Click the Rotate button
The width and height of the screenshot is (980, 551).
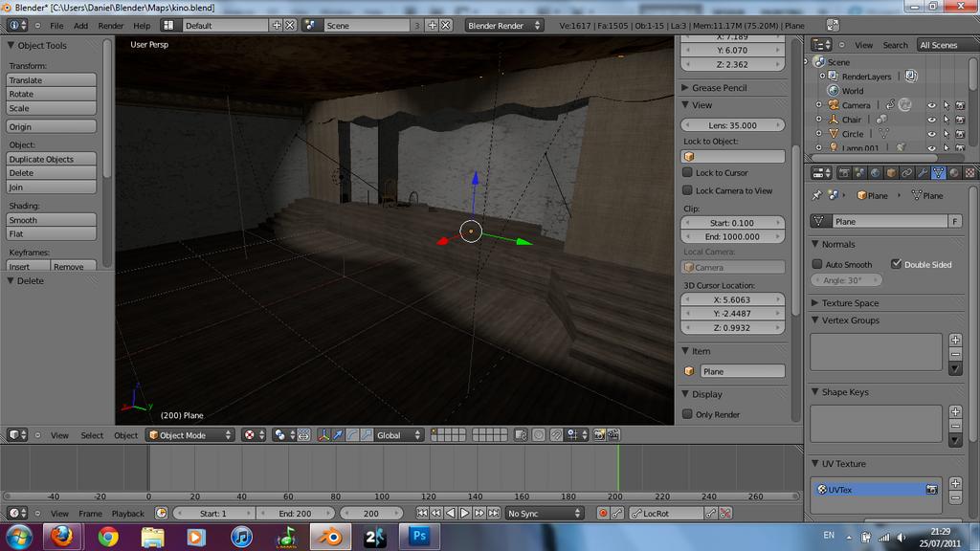(x=52, y=95)
